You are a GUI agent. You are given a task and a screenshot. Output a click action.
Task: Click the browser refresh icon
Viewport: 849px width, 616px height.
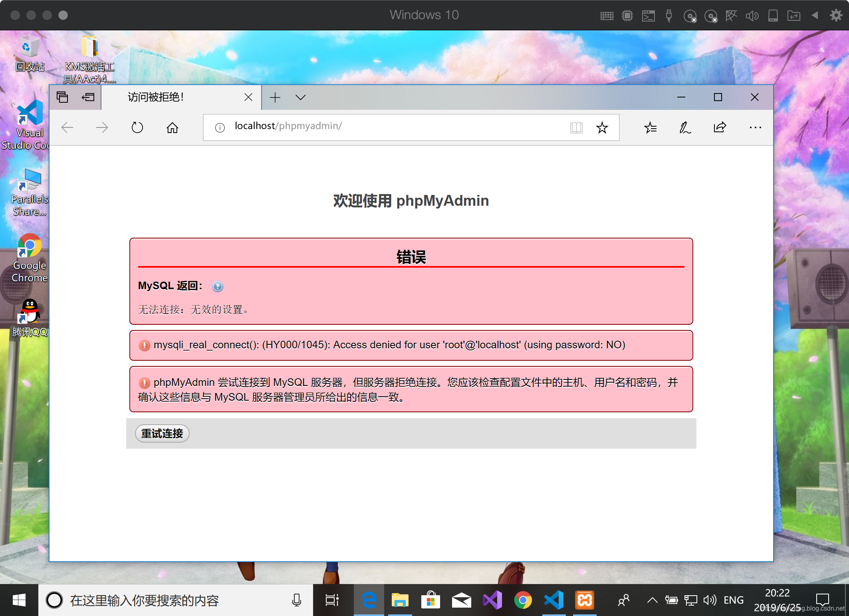point(137,127)
